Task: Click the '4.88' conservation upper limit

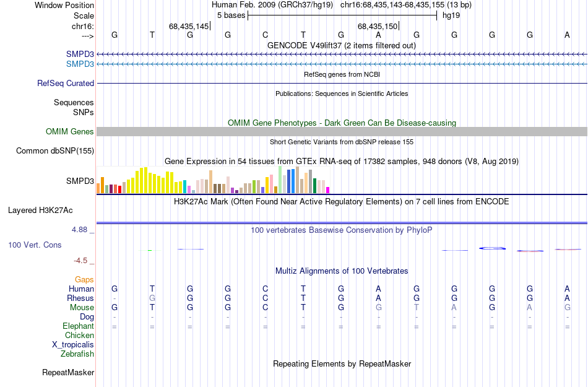Action: 79,230
